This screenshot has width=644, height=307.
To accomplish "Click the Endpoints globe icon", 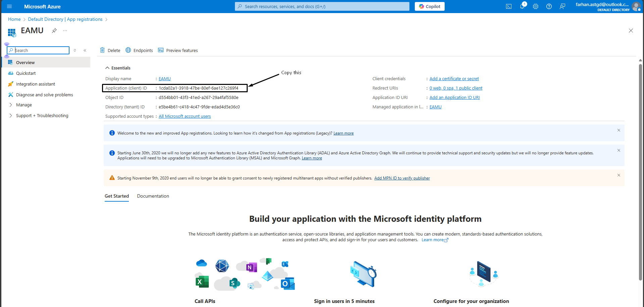I will [128, 50].
